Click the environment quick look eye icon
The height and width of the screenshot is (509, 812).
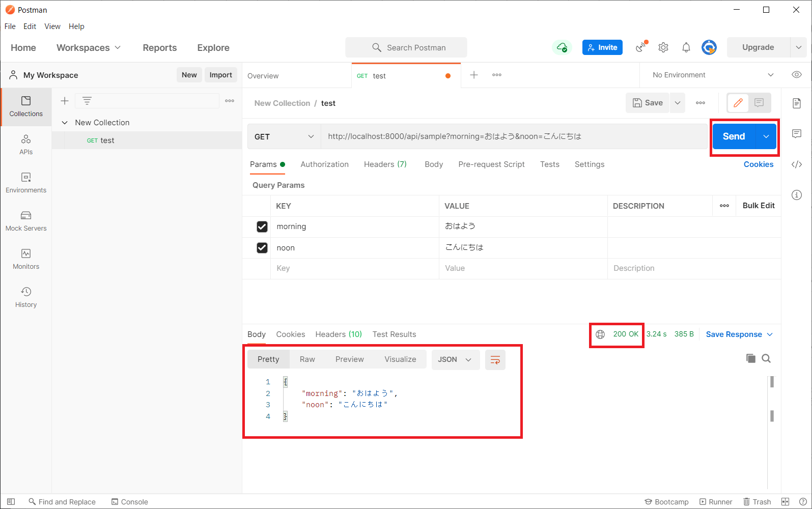(797, 75)
